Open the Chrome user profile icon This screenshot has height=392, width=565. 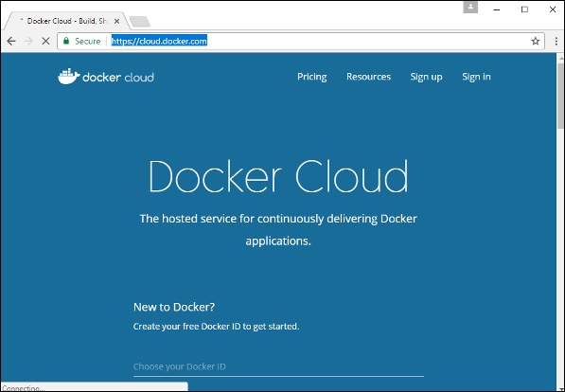point(470,8)
